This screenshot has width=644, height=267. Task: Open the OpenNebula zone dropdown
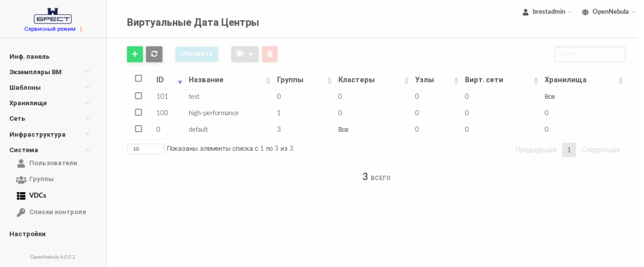pyautogui.click(x=608, y=12)
